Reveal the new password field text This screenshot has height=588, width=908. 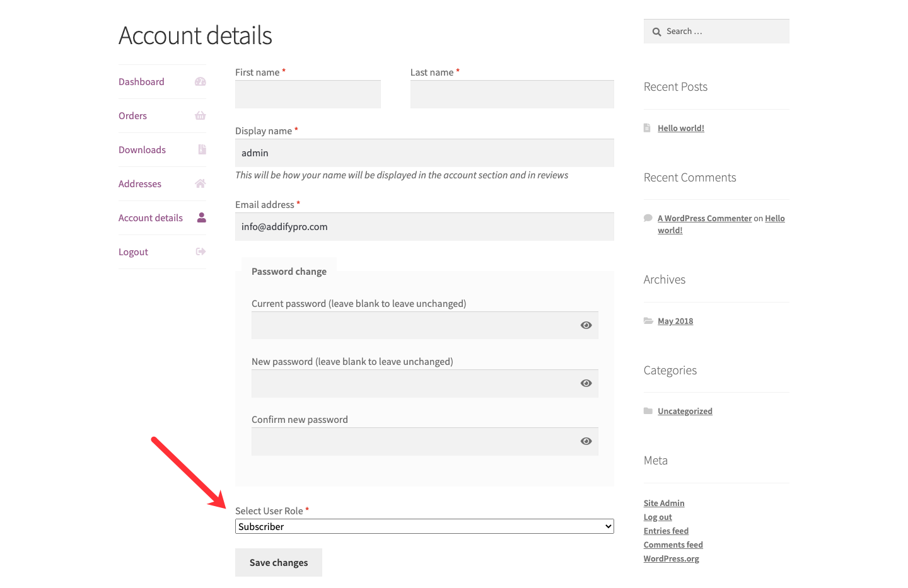pyautogui.click(x=586, y=383)
